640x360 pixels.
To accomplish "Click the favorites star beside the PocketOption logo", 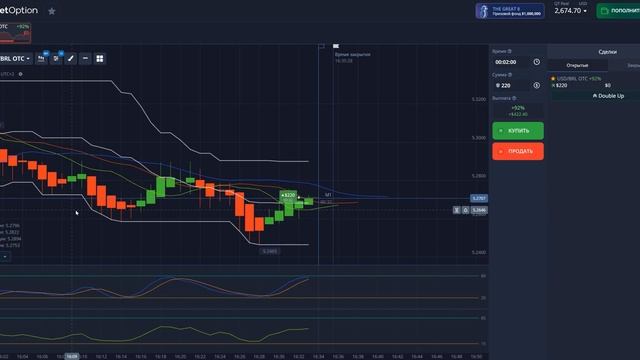I will click(51, 11).
